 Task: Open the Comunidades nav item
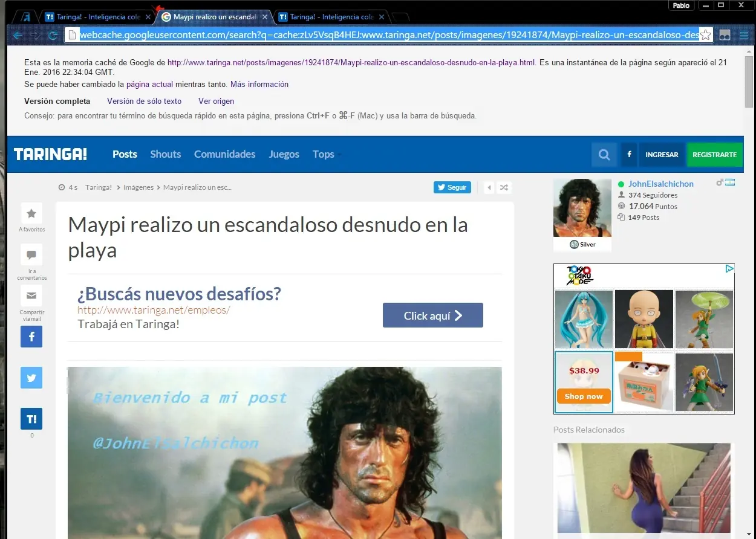(x=225, y=154)
